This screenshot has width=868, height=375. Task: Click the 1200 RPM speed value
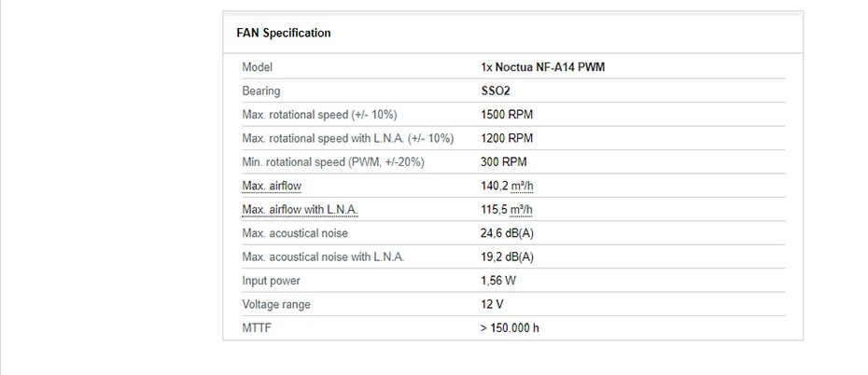(x=507, y=138)
